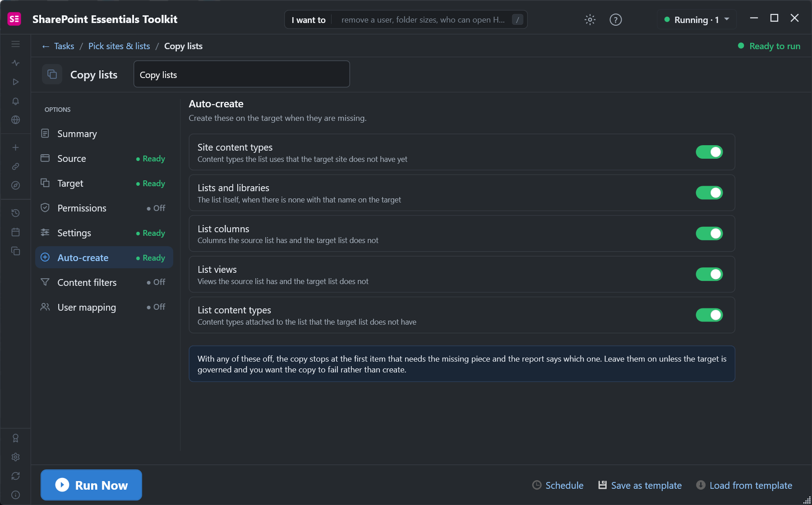Open the Permissions options section
This screenshot has width=812, height=505.
104,208
